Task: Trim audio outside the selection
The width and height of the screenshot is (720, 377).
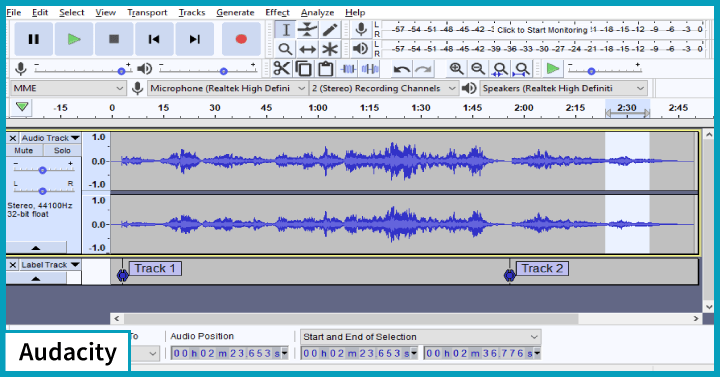Action: coord(348,69)
